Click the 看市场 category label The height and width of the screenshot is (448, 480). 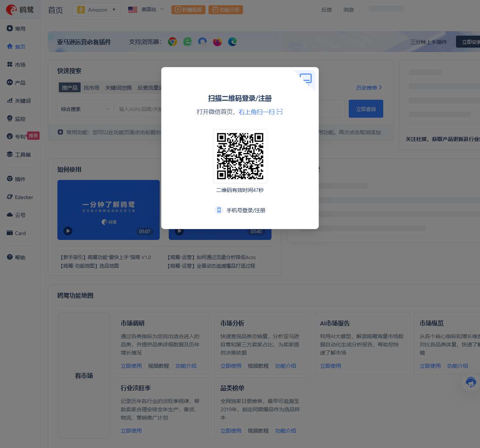[84, 376]
